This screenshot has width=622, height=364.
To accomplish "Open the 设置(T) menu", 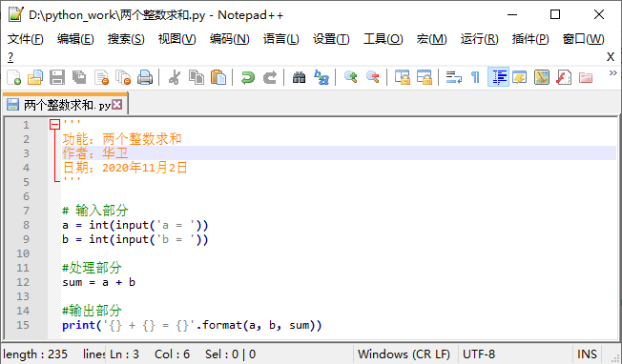I will [331, 39].
